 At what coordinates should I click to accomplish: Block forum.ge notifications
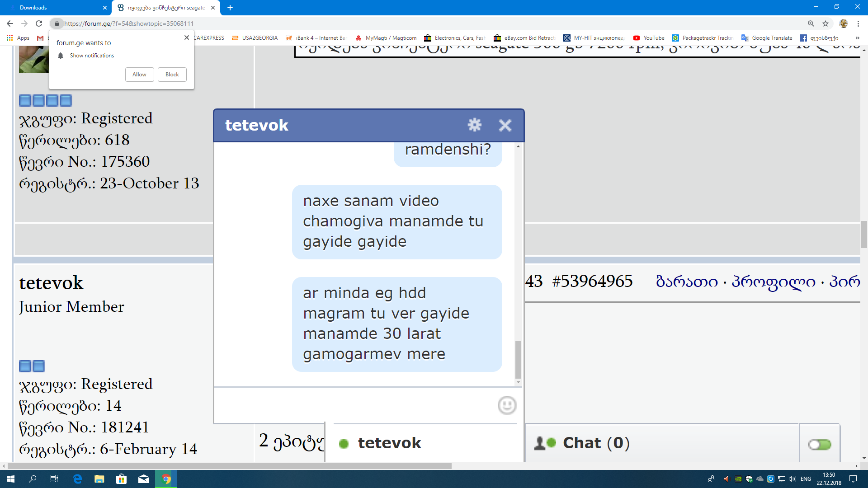point(172,75)
